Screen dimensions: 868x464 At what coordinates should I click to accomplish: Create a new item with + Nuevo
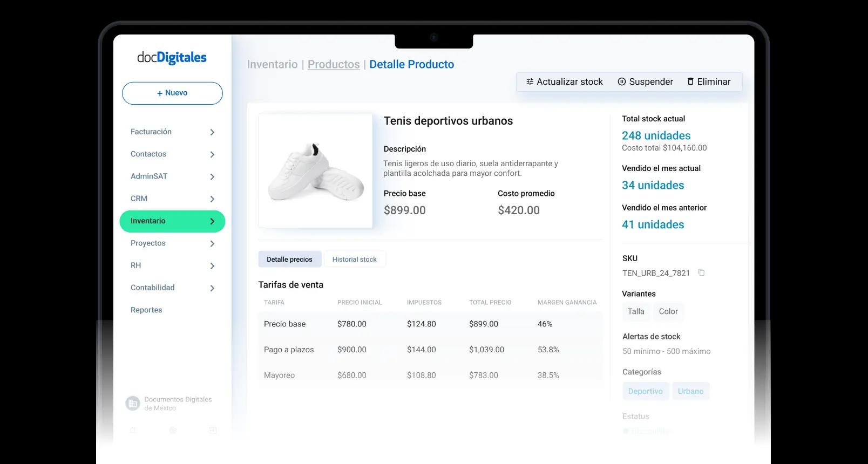click(172, 93)
